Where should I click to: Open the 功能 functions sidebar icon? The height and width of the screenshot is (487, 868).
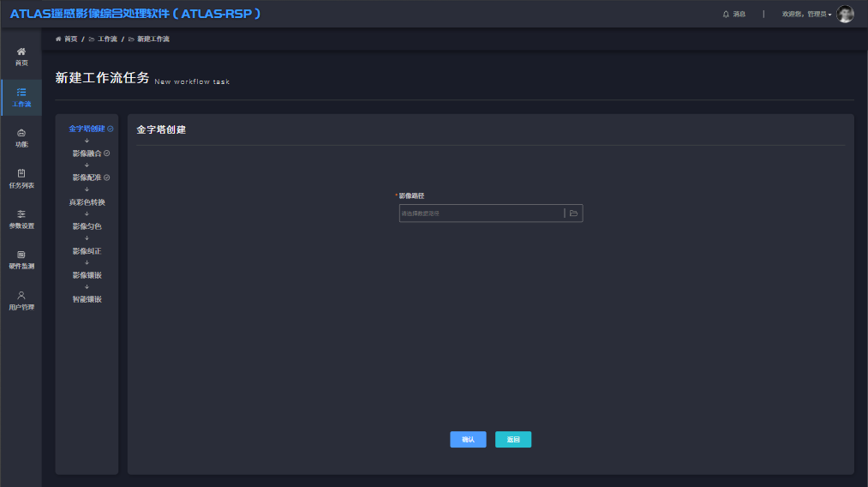point(21,133)
